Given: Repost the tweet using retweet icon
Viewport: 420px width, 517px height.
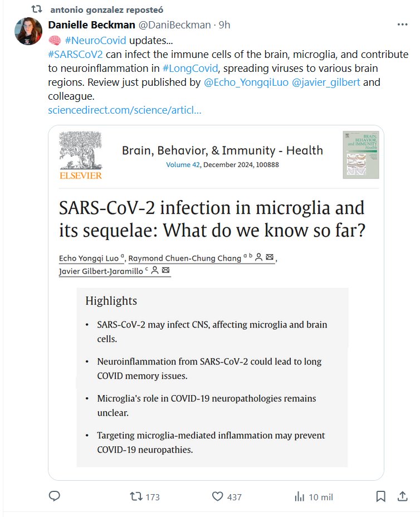Looking at the screenshot, I should click(x=135, y=496).
